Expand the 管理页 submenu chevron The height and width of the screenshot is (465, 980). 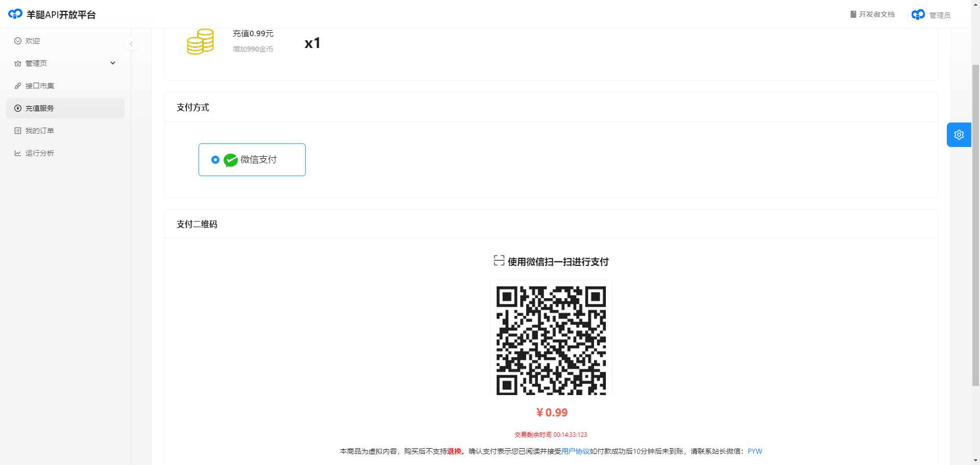113,63
